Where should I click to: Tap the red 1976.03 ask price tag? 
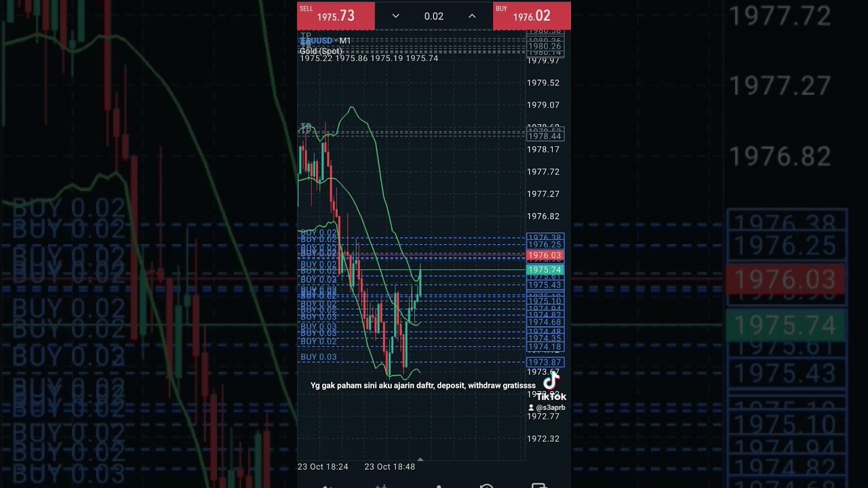[x=545, y=256]
